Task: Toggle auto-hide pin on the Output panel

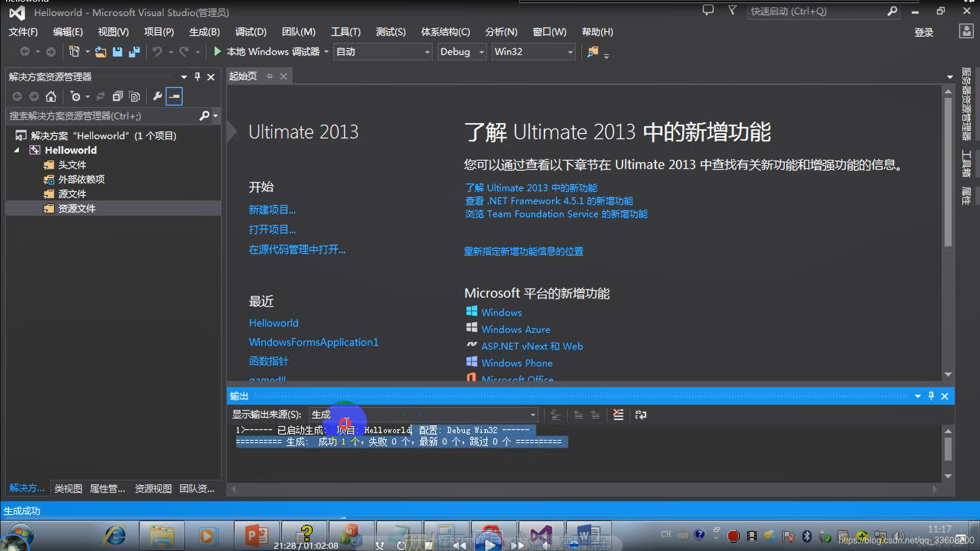Action: coord(931,396)
